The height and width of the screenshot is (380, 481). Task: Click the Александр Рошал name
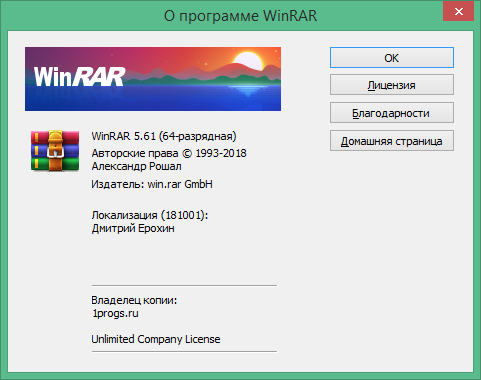tap(137, 166)
